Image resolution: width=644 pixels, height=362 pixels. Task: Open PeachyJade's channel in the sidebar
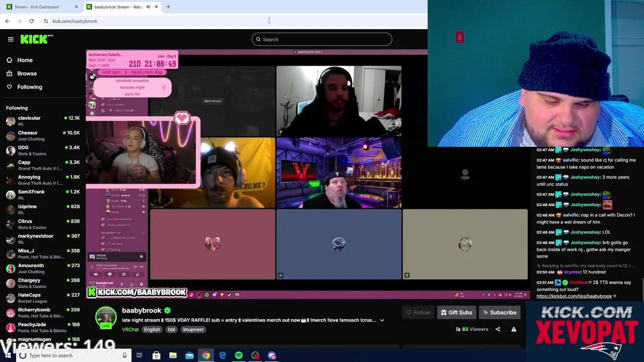click(42, 327)
